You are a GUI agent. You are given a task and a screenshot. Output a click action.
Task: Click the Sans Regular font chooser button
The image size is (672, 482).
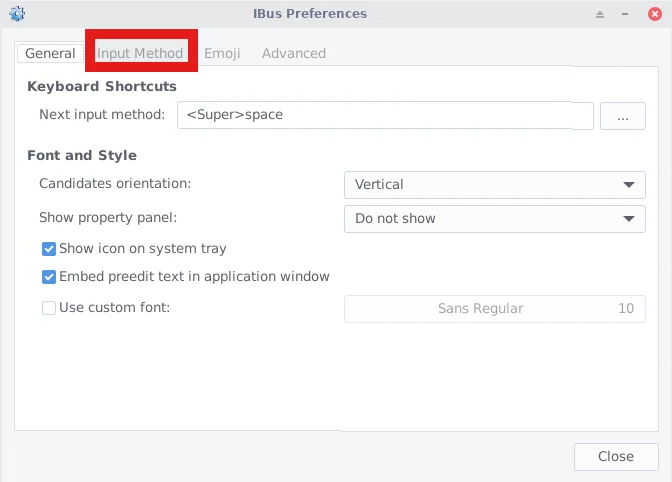point(480,309)
